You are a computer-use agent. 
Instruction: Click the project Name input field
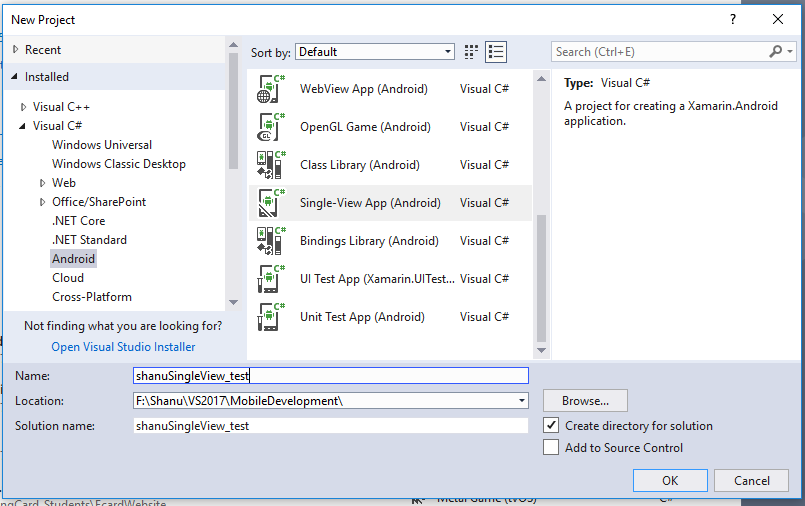(331, 376)
